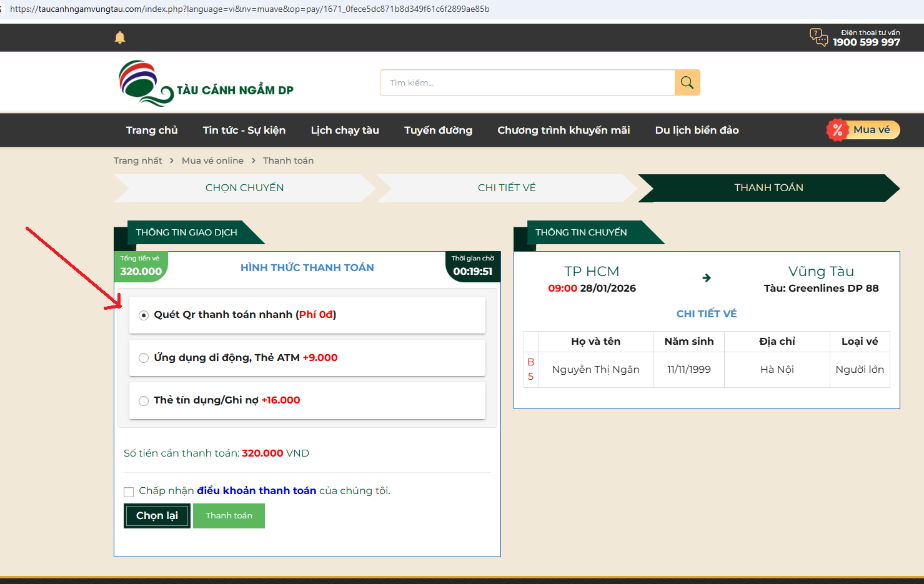Open Trang chủ menu item
924x584 pixels.
tap(152, 130)
